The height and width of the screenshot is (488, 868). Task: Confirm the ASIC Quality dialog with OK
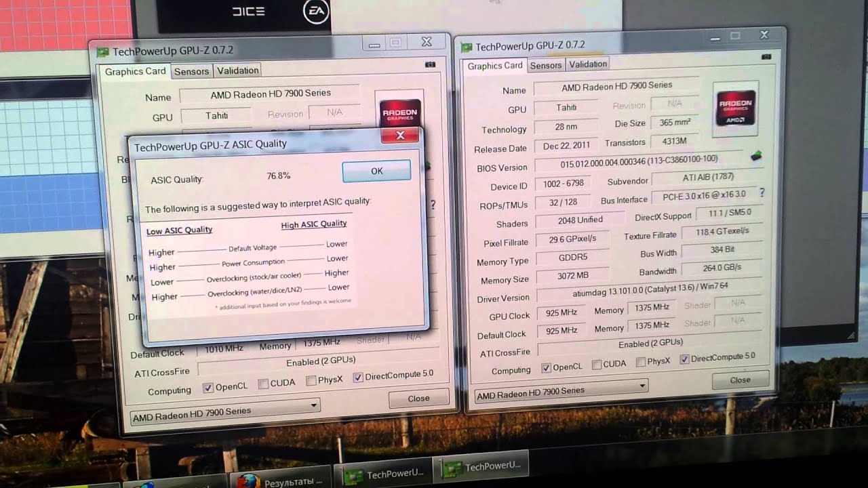click(376, 171)
